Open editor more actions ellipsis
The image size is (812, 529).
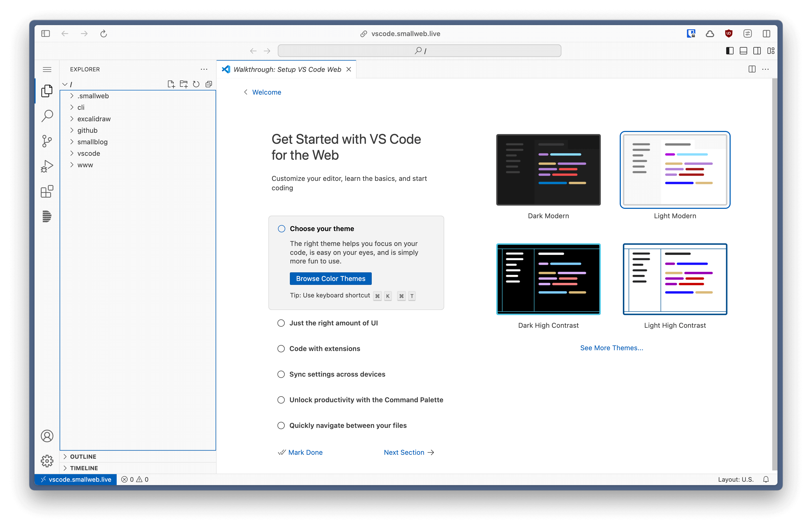pyautogui.click(x=766, y=69)
